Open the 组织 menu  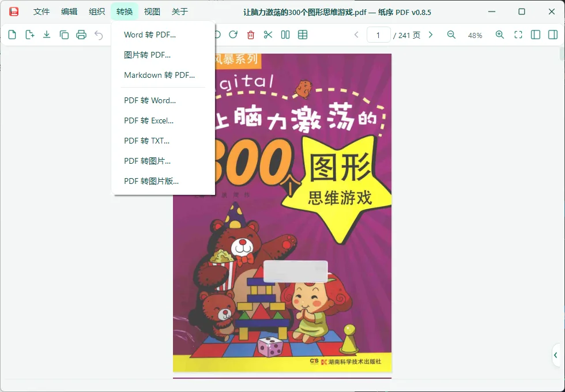97,12
